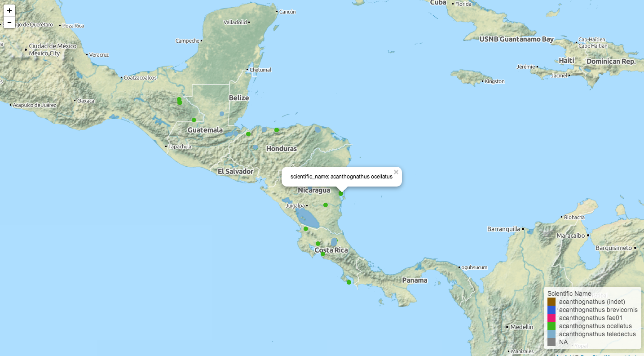
Task: Select the blue marker in eastern Honduras
Action: [x=318, y=129]
